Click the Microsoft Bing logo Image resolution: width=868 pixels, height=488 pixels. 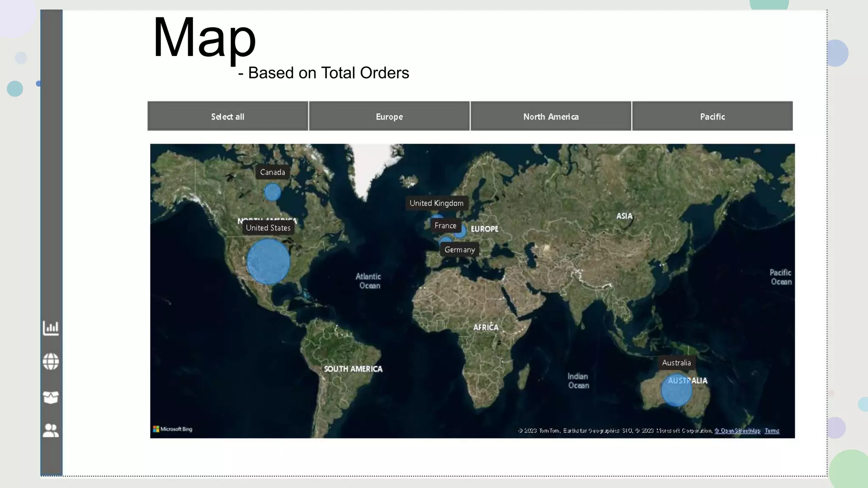173,429
